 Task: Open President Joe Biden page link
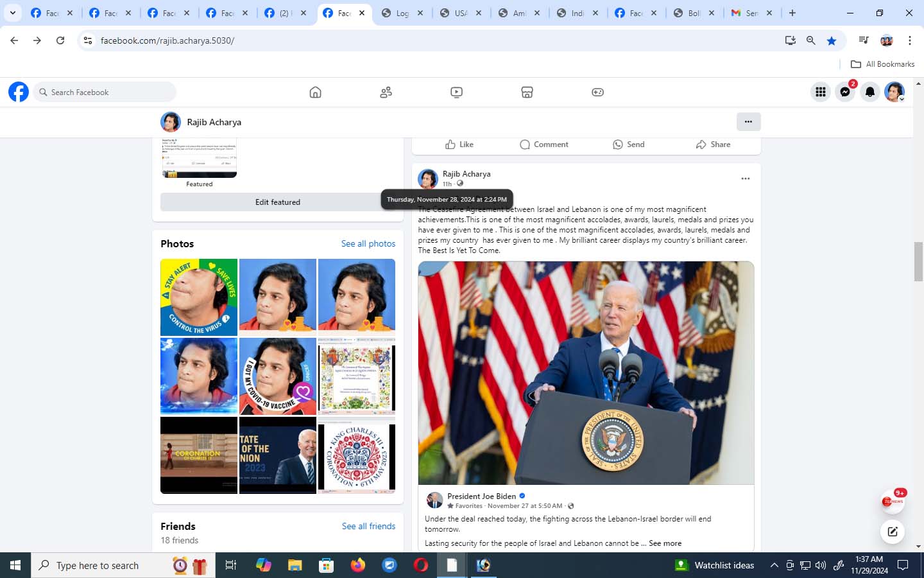tap(481, 496)
